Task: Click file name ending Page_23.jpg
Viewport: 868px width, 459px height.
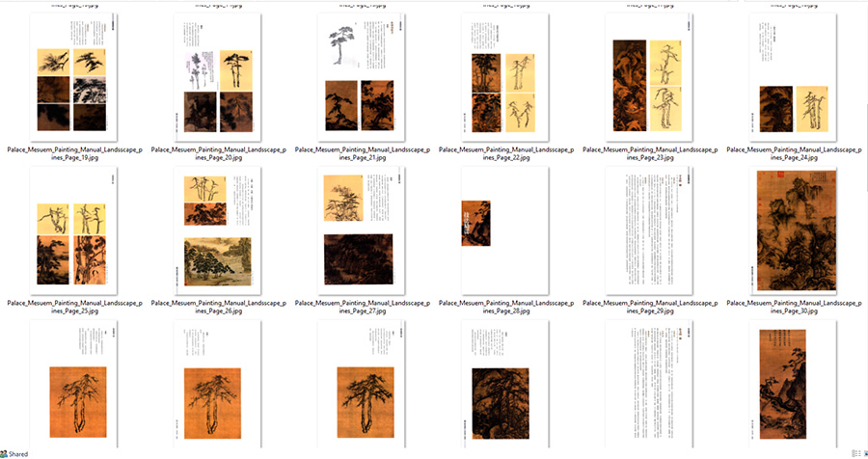Action: click(x=650, y=153)
